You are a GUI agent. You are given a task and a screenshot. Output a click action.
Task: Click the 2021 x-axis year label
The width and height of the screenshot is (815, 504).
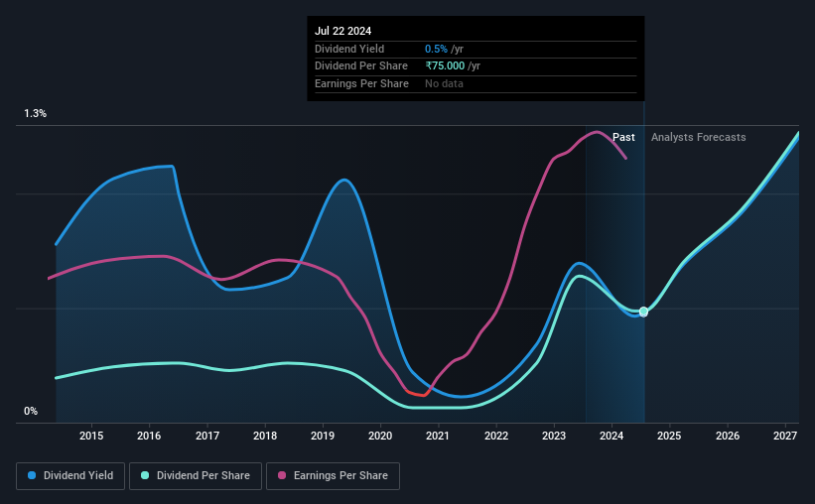[x=438, y=436]
